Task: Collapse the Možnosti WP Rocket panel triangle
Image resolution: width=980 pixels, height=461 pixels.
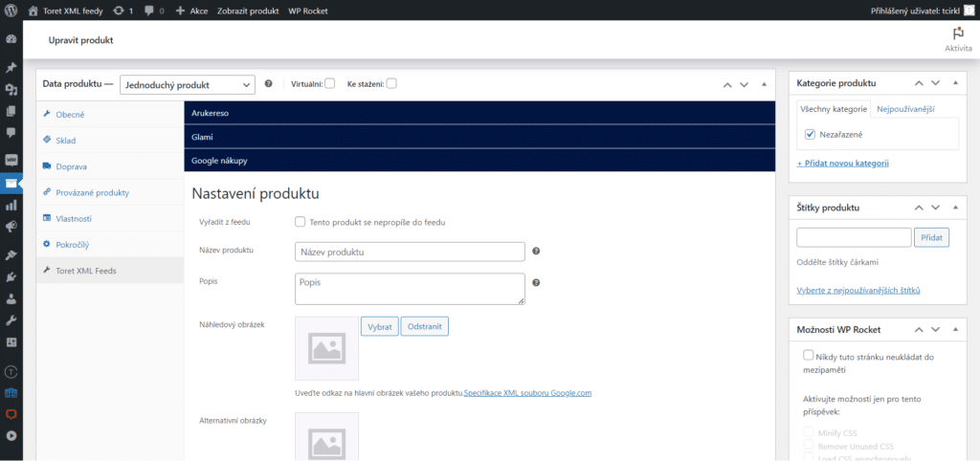Action: [x=955, y=329]
